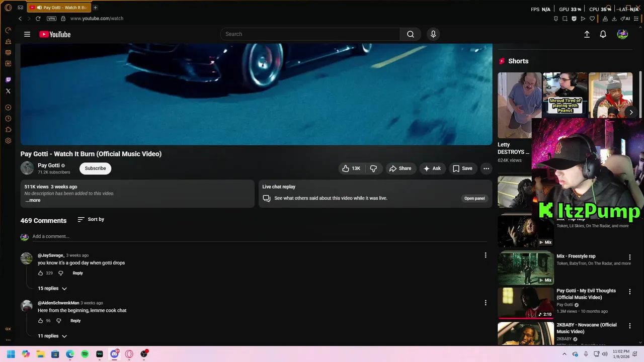Open Microsoft Edge from the taskbar
The width and height of the screenshot is (644, 362).
tap(70, 354)
